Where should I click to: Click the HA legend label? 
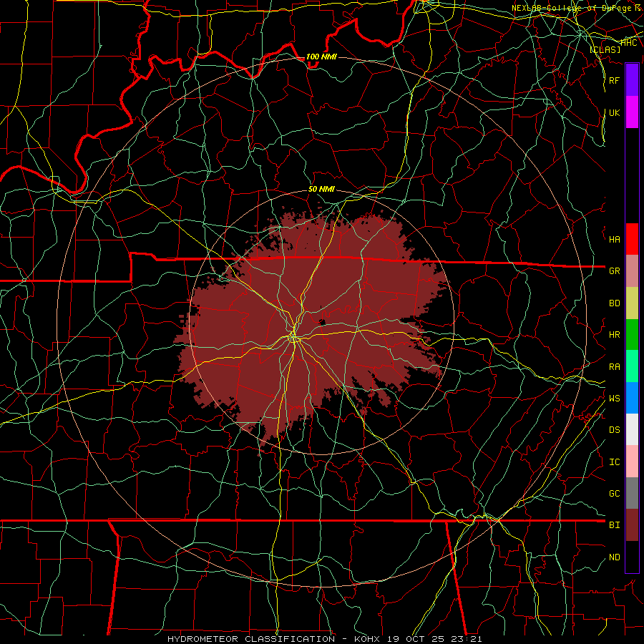coord(614,240)
